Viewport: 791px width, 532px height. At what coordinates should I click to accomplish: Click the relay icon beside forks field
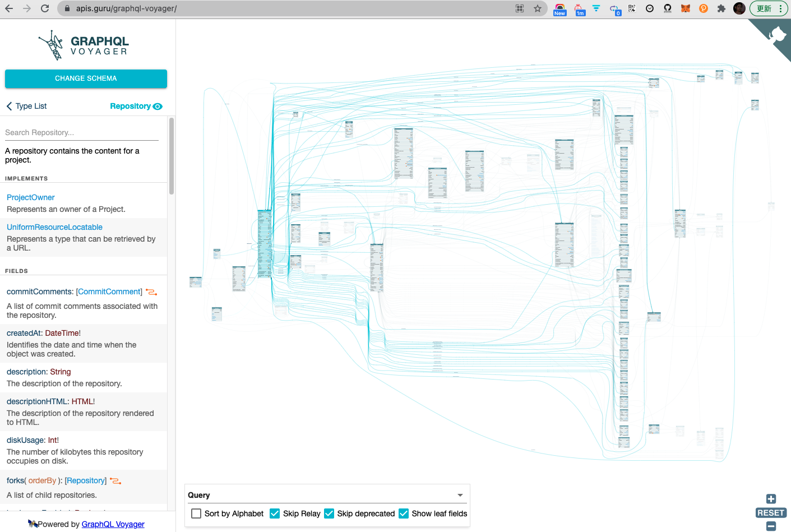click(115, 481)
